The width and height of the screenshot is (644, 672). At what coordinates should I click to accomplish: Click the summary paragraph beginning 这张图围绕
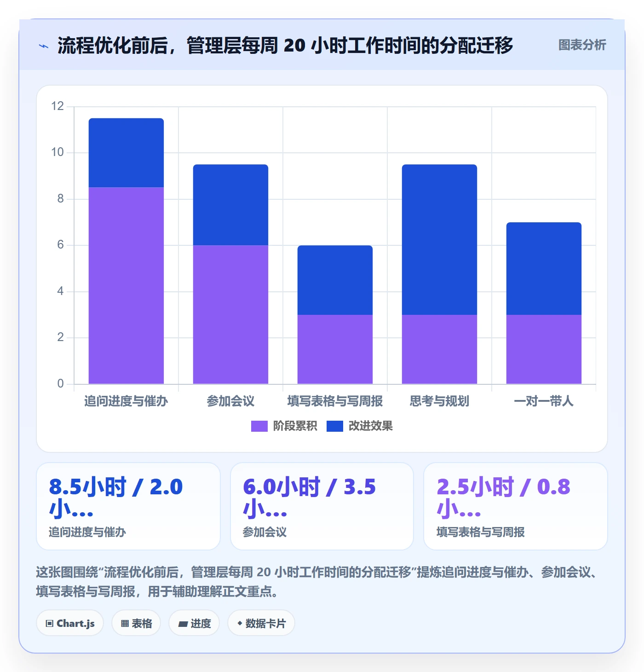click(x=317, y=582)
